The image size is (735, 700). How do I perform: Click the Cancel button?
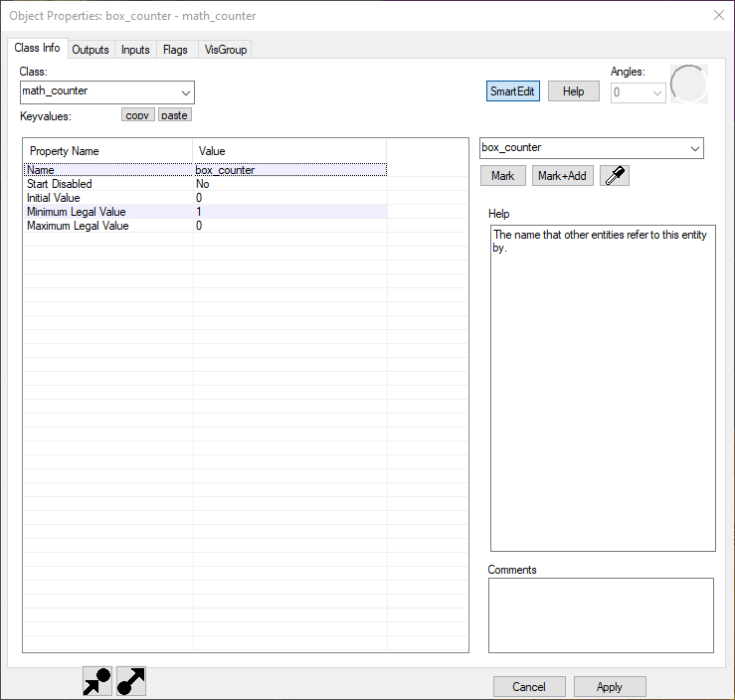[529, 687]
